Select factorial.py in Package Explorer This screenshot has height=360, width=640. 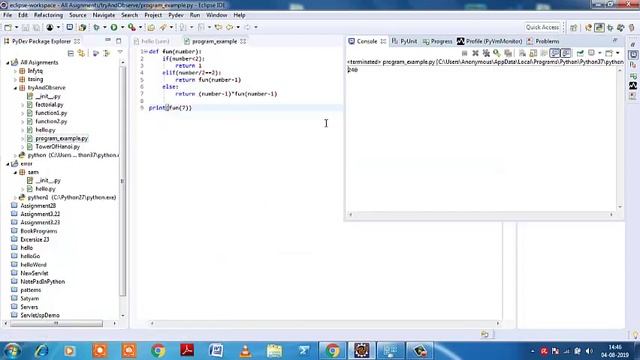(x=49, y=104)
